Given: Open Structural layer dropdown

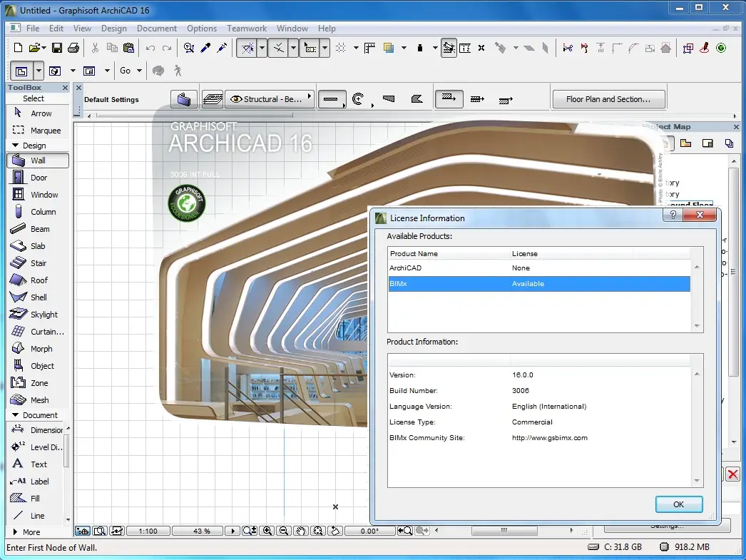Looking at the screenshot, I should click(x=270, y=99).
